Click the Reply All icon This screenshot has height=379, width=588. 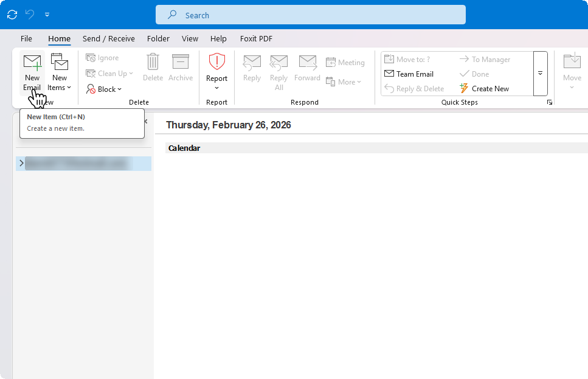[x=278, y=63]
